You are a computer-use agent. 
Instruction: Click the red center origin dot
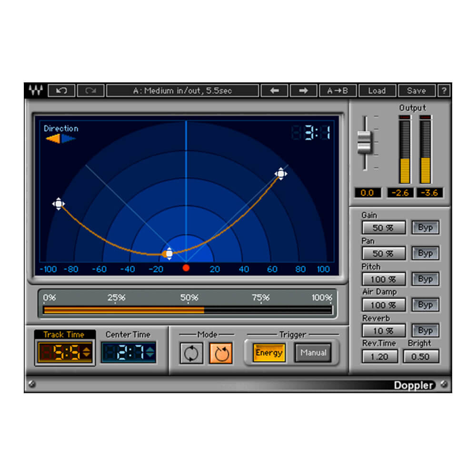click(x=186, y=268)
